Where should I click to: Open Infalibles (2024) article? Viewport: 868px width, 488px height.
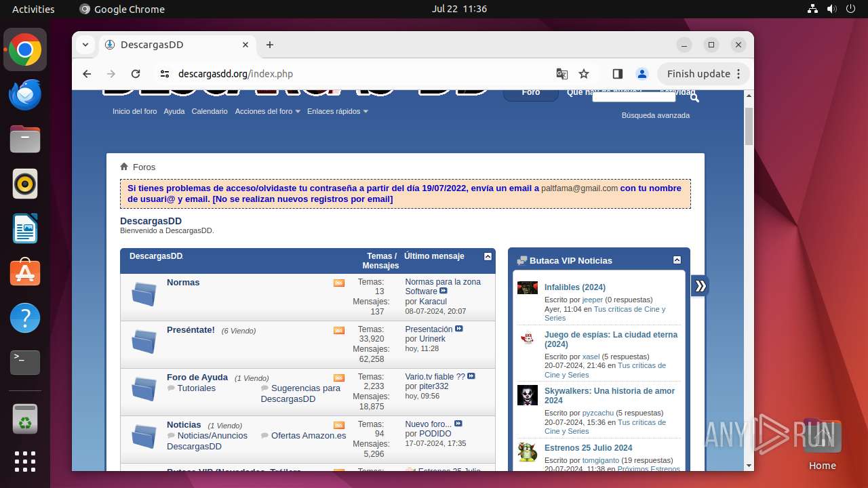tap(575, 287)
